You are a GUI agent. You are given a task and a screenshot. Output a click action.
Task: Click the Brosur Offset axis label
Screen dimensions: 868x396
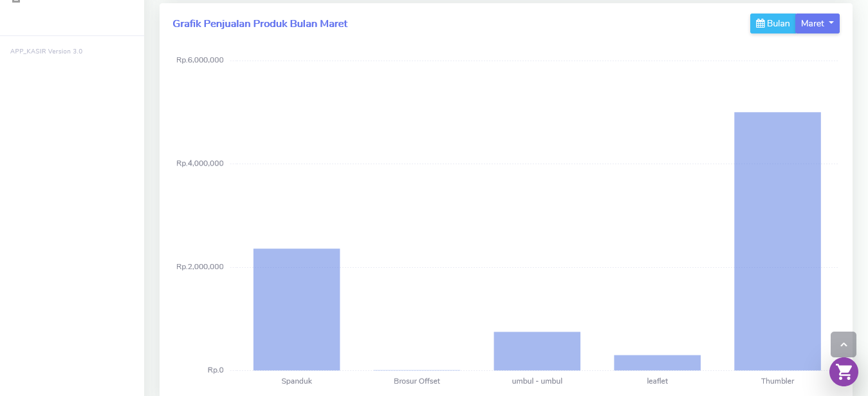[417, 381]
